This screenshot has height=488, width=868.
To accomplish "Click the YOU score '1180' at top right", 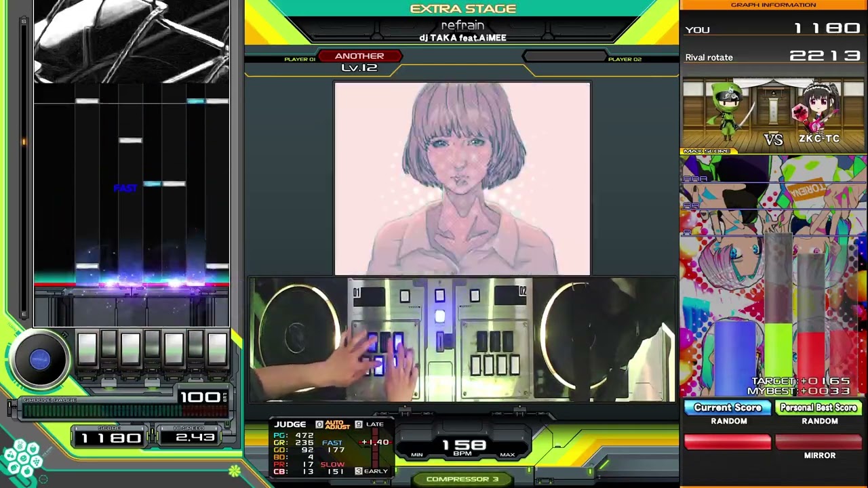I will [827, 29].
